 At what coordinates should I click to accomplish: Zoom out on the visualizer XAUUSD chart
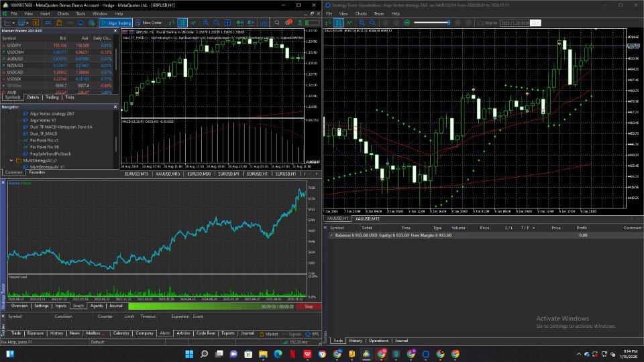tap(372, 23)
